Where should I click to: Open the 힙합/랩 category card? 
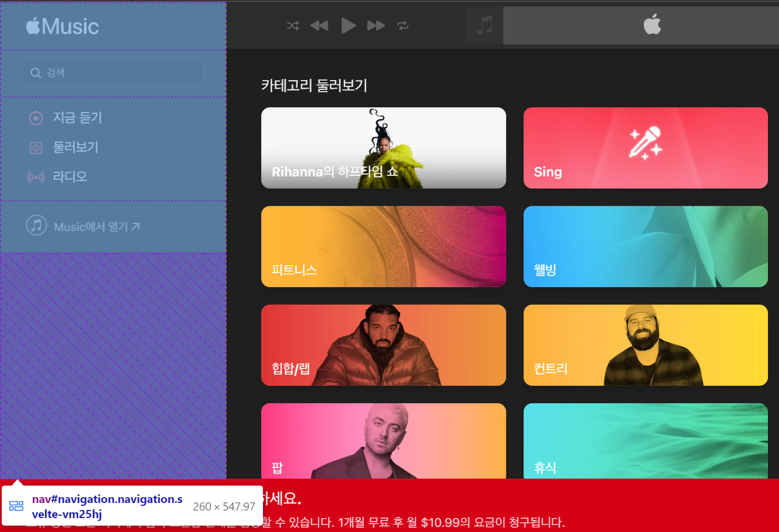384,345
